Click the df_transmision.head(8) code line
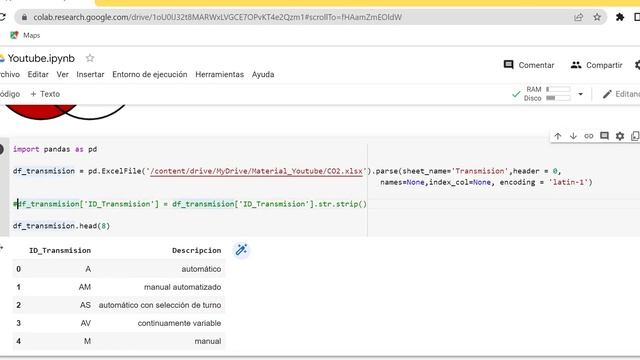Viewport: 640px width, 360px height. coord(61,226)
